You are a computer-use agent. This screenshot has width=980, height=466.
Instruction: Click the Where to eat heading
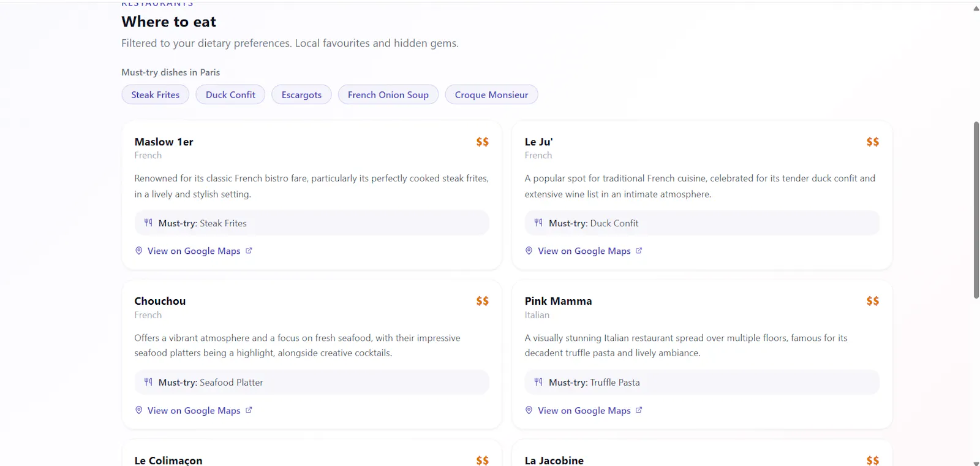(x=168, y=22)
